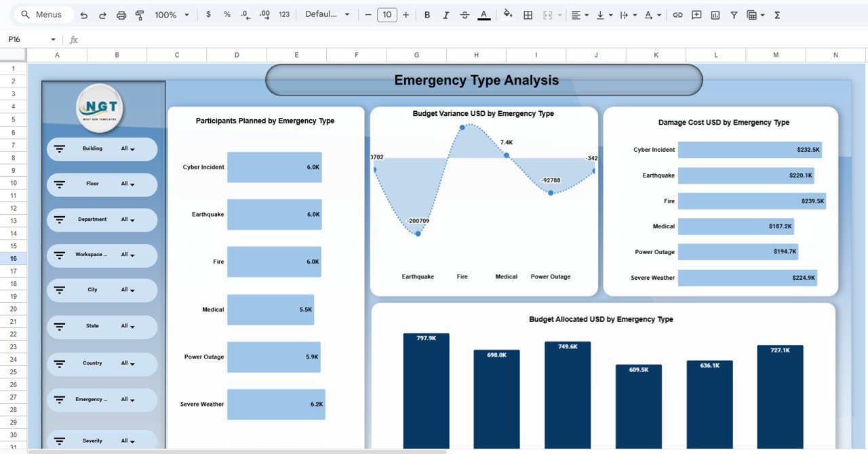Open the fill color picker
The height and width of the screenshot is (454, 868).
pos(508,15)
